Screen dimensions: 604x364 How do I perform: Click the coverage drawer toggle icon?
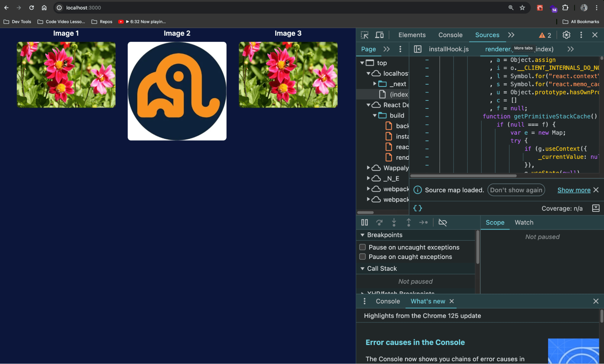pos(596,208)
